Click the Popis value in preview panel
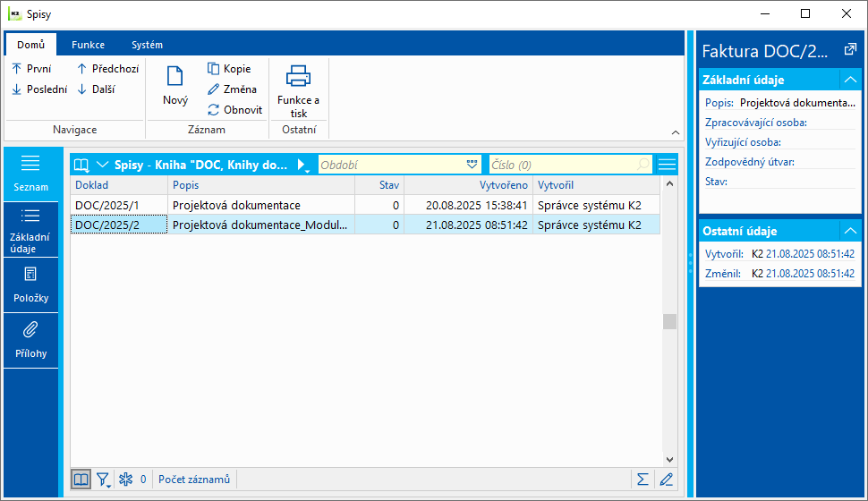868x501 pixels. (x=797, y=103)
